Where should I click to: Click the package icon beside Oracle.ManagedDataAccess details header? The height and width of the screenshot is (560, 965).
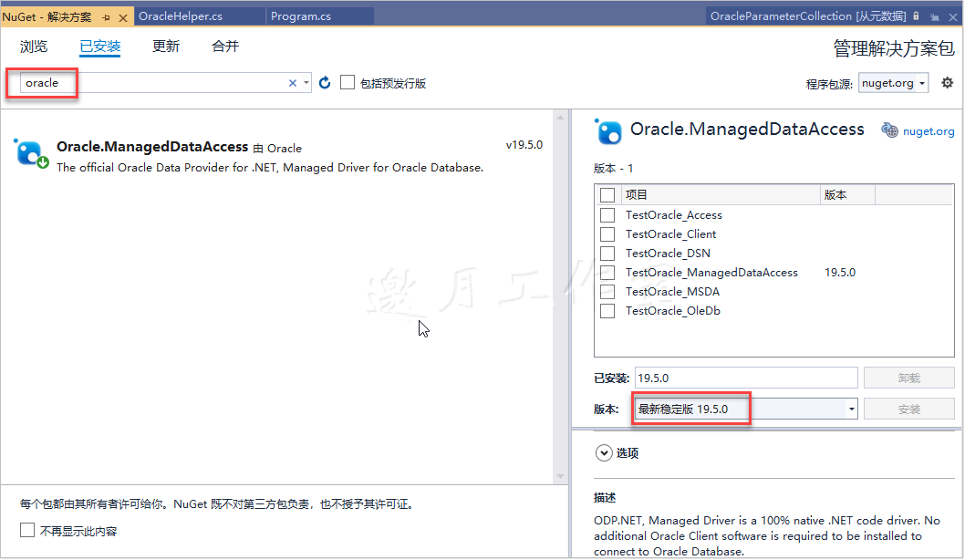[x=608, y=130]
